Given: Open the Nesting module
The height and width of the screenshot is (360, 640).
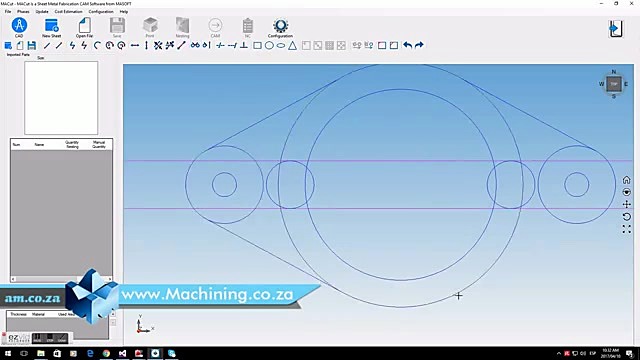Looking at the screenshot, I should coord(182,27).
